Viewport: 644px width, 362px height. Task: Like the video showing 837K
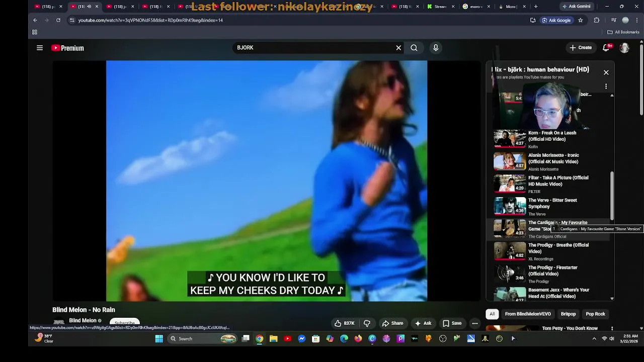[345, 323]
